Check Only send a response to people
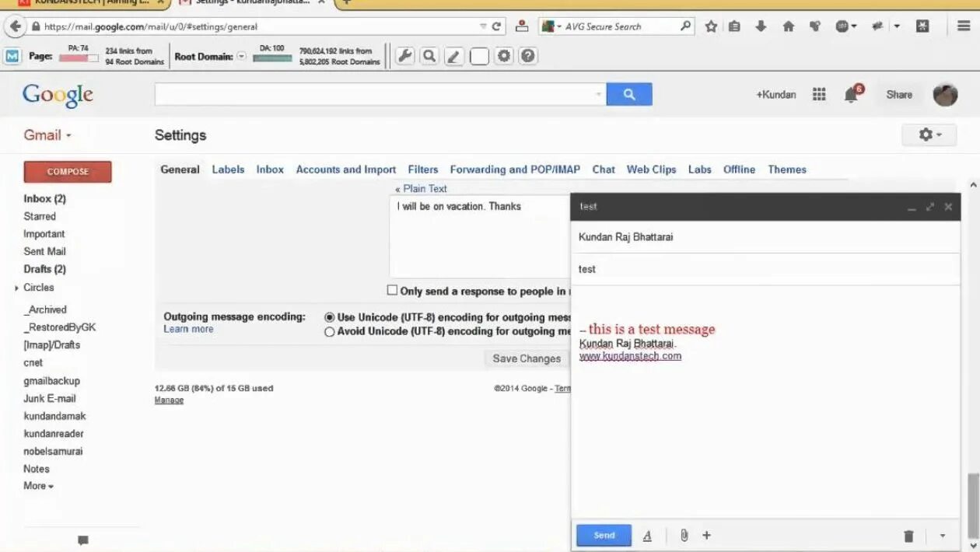This screenshot has height=552, width=980. [x=392, y=290]
